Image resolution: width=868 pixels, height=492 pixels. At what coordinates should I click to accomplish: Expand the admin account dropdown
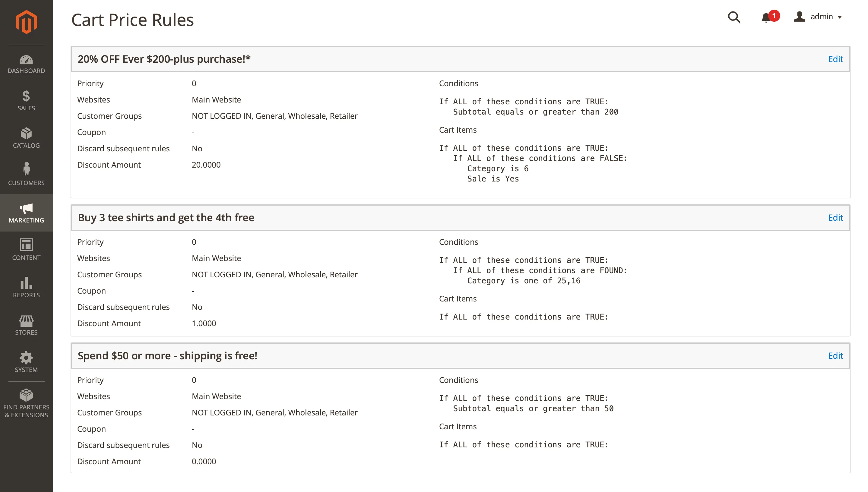click(818, 17)
